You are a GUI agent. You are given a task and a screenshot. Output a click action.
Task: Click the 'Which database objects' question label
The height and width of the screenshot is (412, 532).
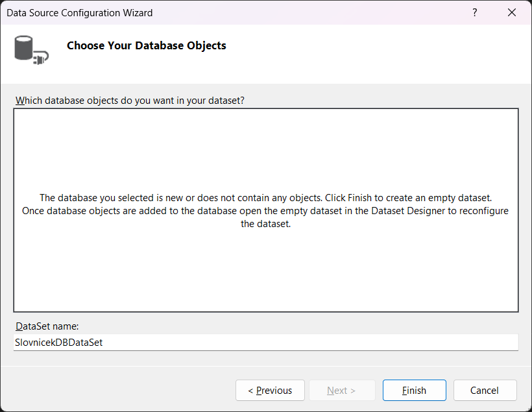coord(130,100)
